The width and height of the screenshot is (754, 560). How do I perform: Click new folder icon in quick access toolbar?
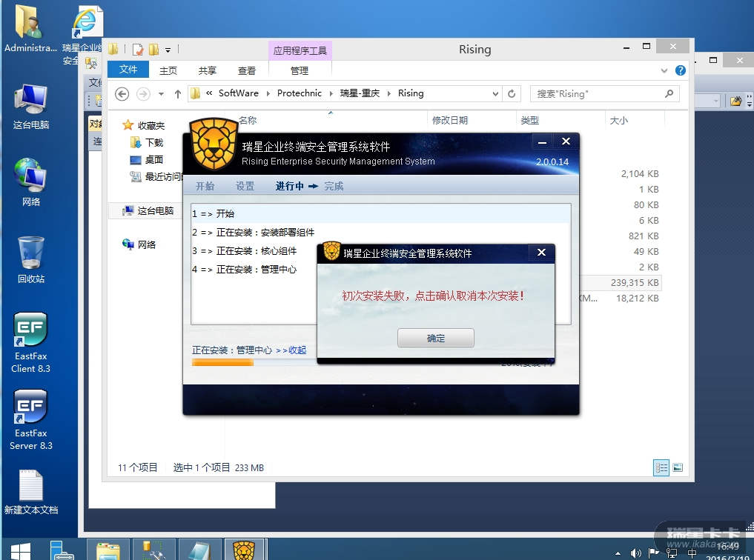coord(153,50)
